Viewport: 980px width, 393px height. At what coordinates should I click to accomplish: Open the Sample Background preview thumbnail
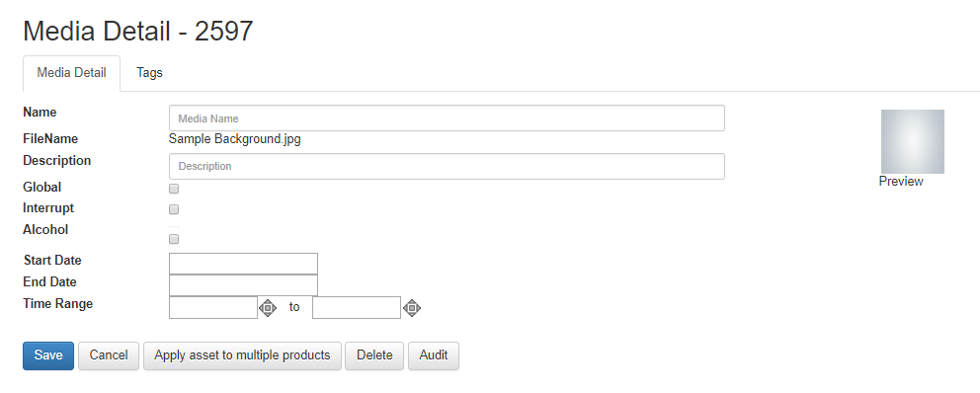[913, 142]
